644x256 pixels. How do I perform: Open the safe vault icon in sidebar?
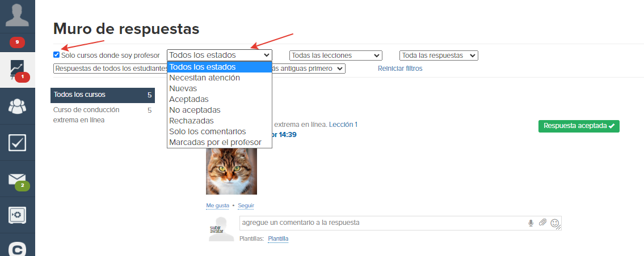click(17, 215)
